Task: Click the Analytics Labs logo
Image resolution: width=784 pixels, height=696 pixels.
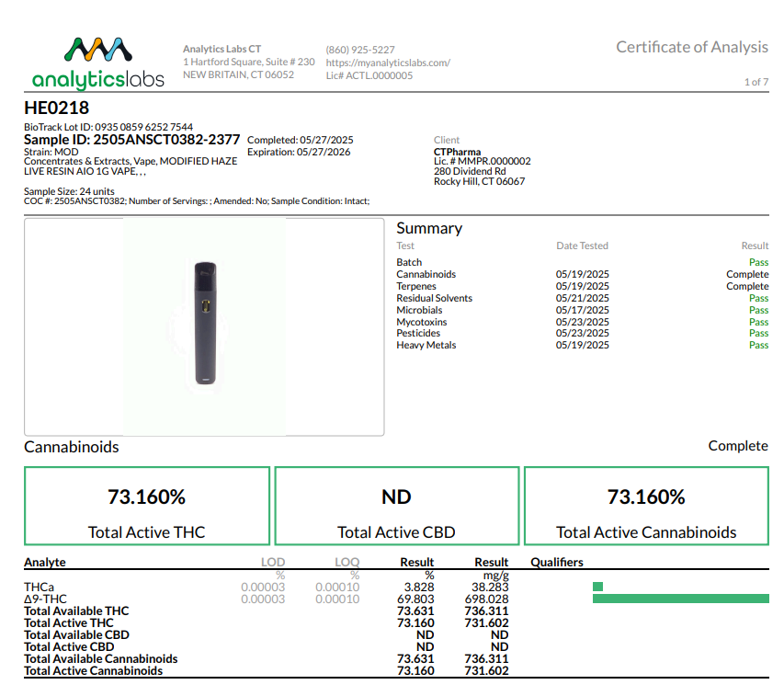Action: tap(97, 62)
